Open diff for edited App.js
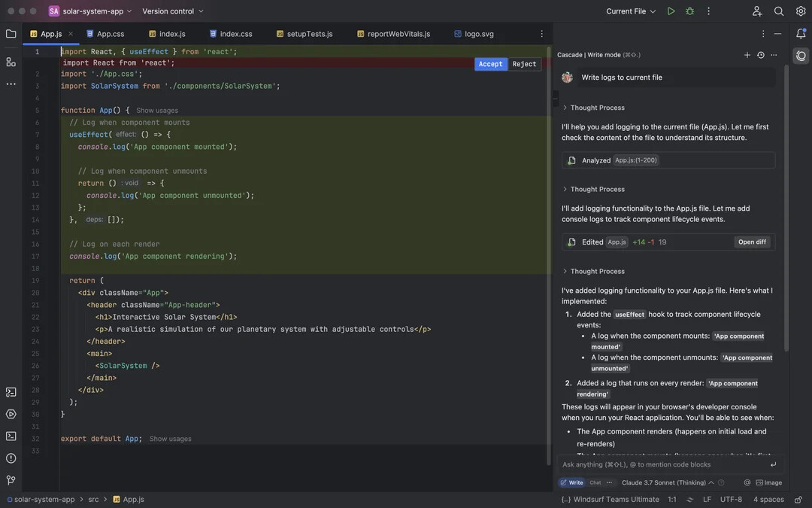The height and width of the screenshot is (508, 812). [752, 242]
